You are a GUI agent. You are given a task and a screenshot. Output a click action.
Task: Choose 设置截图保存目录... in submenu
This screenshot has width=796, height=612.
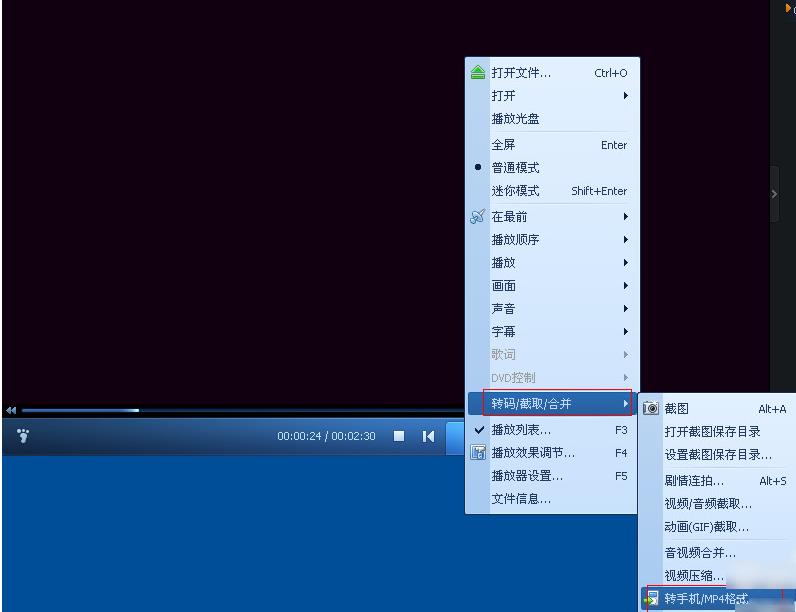pos(717,455)
